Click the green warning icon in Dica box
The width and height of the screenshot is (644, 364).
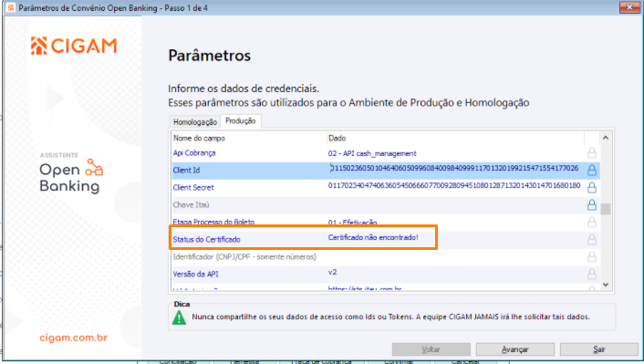pos(179,317)
